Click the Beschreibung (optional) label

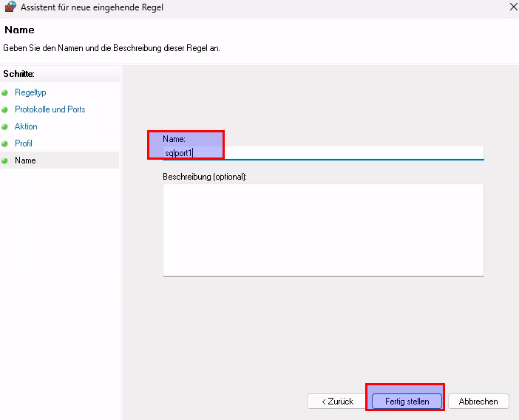(x=205, y=177)
